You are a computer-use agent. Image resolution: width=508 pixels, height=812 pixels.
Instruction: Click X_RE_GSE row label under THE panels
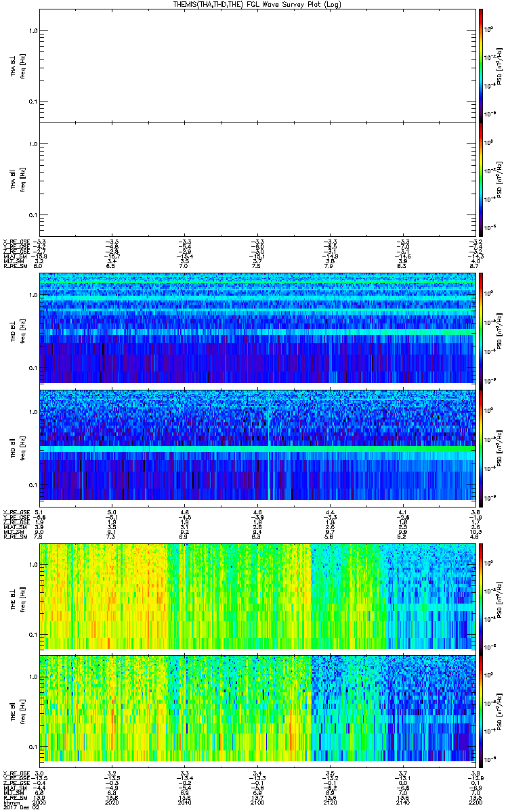16,773
